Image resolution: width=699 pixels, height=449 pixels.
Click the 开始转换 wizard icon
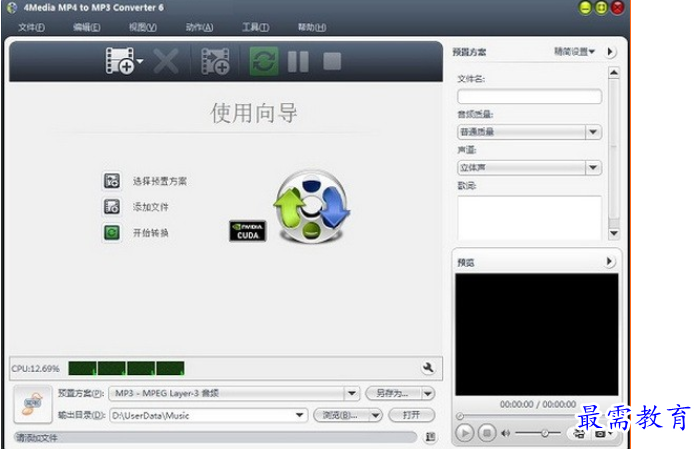[x=112, y=233]
